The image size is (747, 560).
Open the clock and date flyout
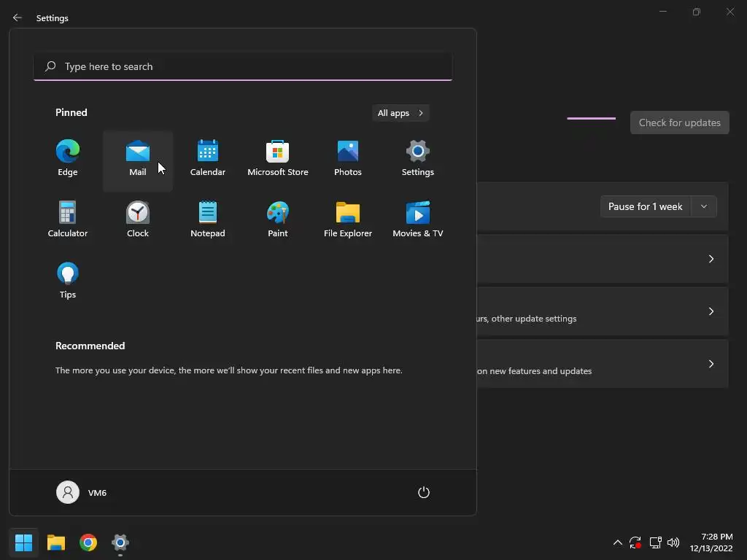(x=711, y=542)
